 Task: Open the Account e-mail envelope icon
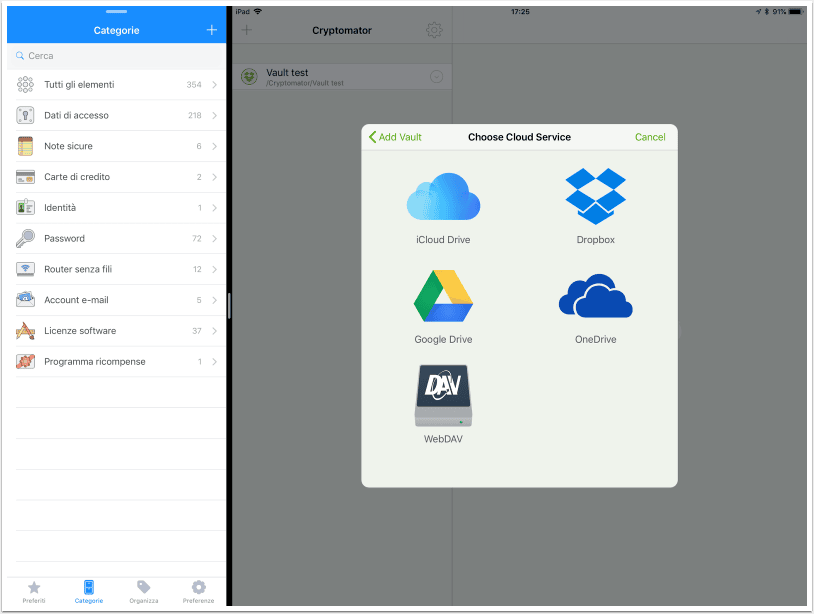[25, 299]
